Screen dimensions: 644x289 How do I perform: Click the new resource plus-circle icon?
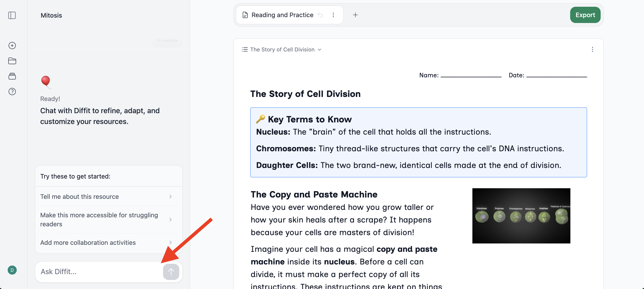point(12,45)
